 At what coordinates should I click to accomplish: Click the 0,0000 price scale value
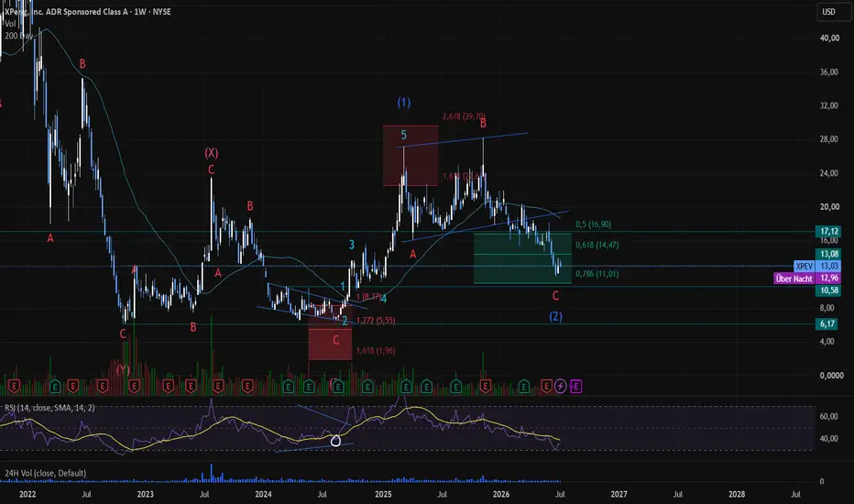click(832, 376)
